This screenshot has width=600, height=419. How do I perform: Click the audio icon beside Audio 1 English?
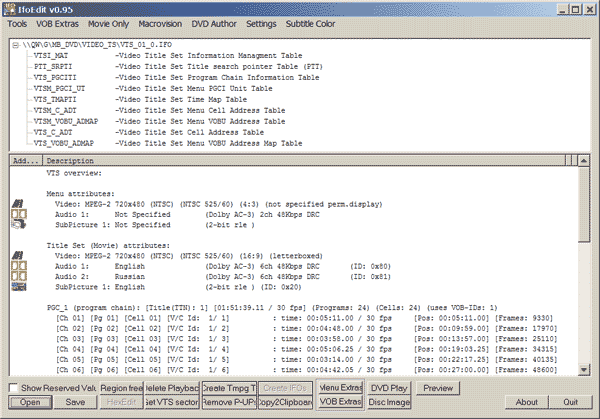(19, 266)
